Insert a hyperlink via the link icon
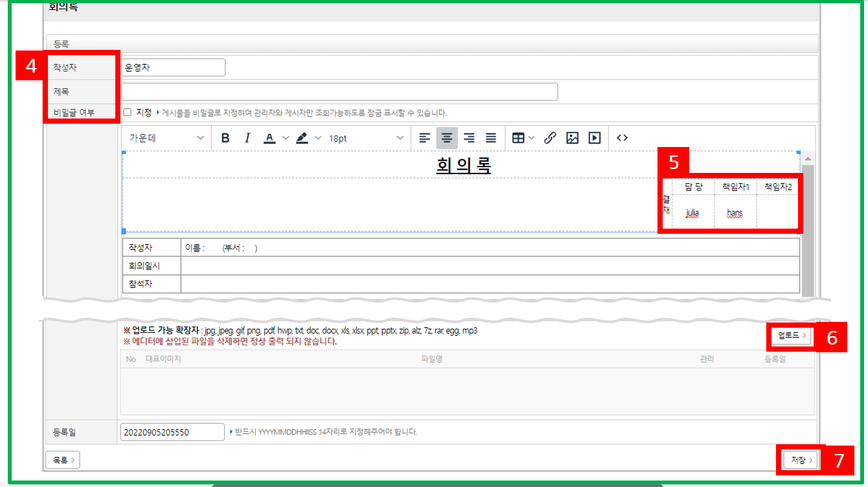The width and height of the screenshot is (868, 487). (x=550, y=138)
